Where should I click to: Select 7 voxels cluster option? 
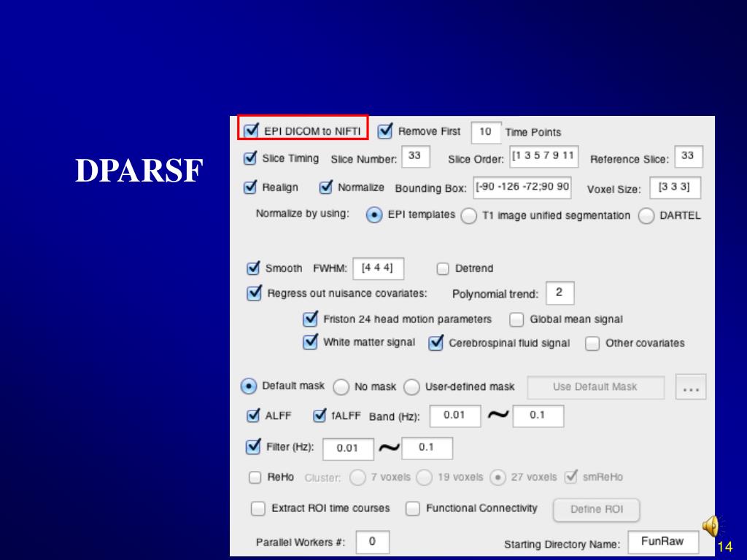[357, 477]
